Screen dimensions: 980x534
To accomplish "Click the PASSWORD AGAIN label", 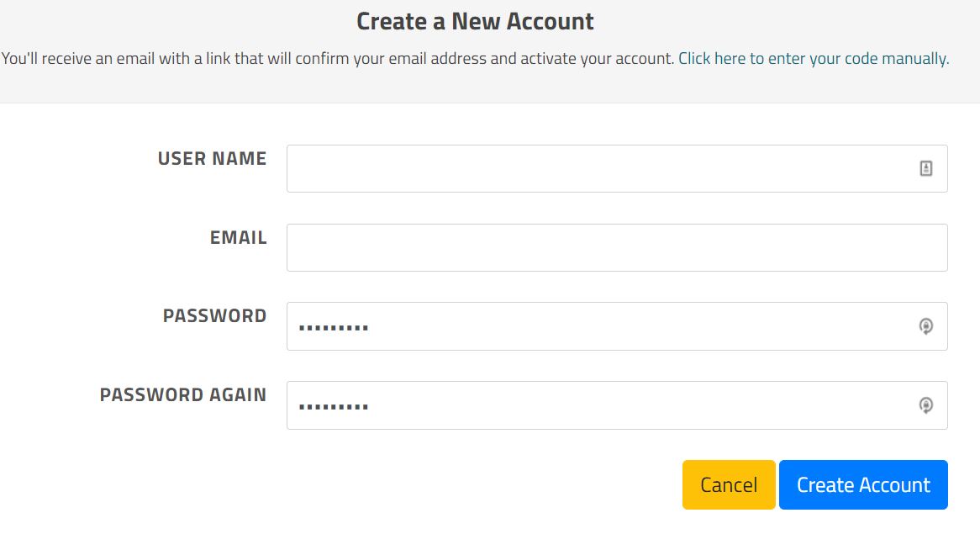I will click(182, 395).
